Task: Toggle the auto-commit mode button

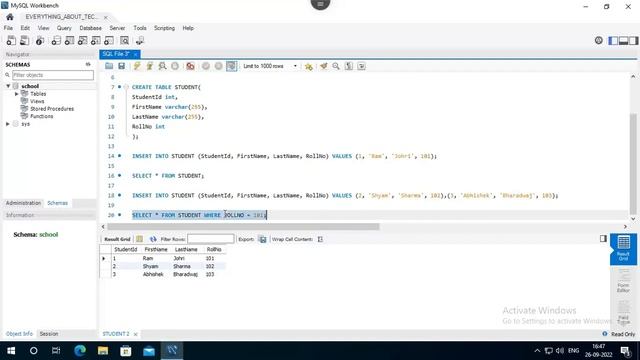Action: pyautogui.click(x=231, y=66)
